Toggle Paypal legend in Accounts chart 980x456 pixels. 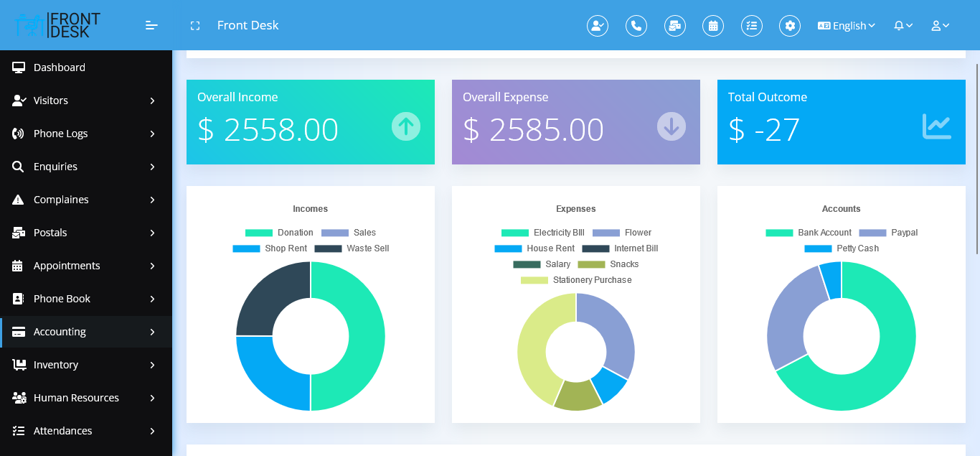click(x=887, y=233)
